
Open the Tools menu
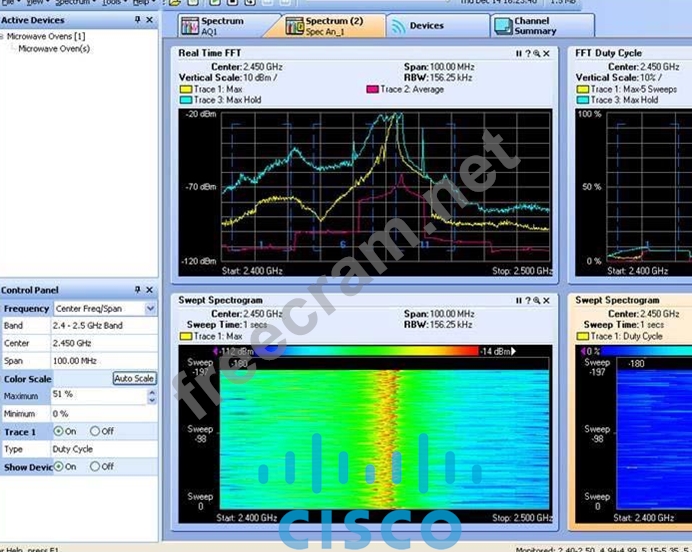[110, 2]
